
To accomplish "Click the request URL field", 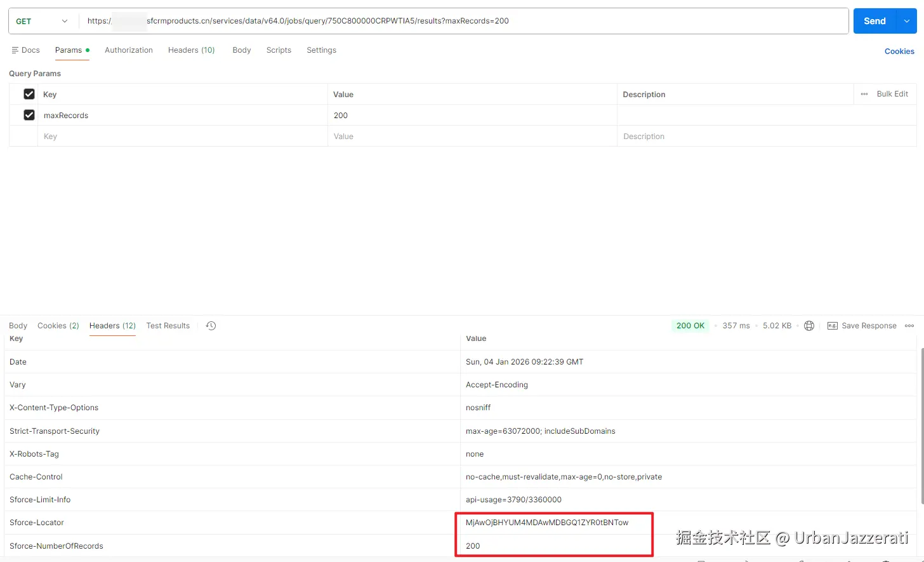I will coord(463,21).
